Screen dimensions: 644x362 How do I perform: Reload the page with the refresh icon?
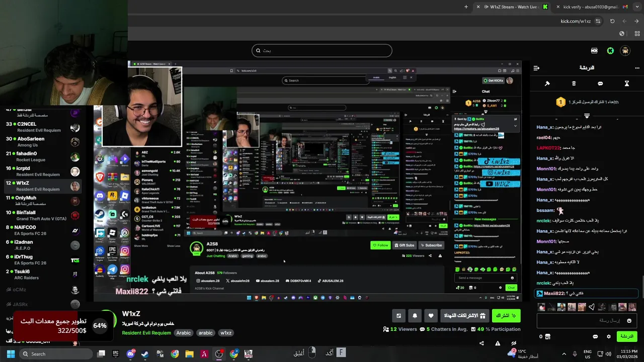click(612, 21)
